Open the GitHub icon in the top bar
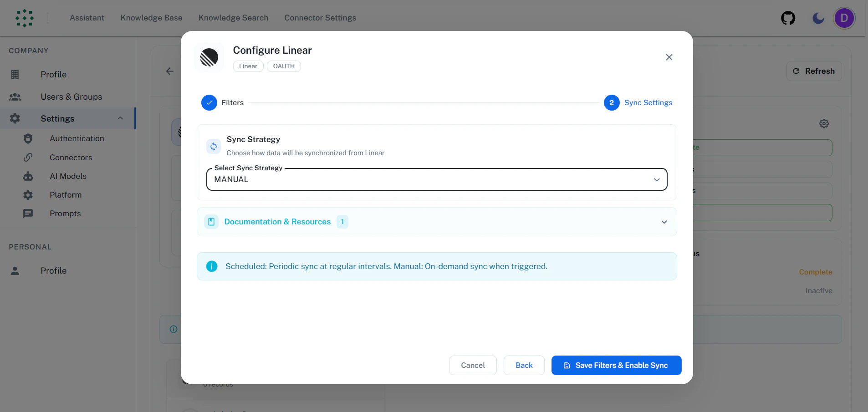The width and height of the screenshot is (868, 412). 788,18
